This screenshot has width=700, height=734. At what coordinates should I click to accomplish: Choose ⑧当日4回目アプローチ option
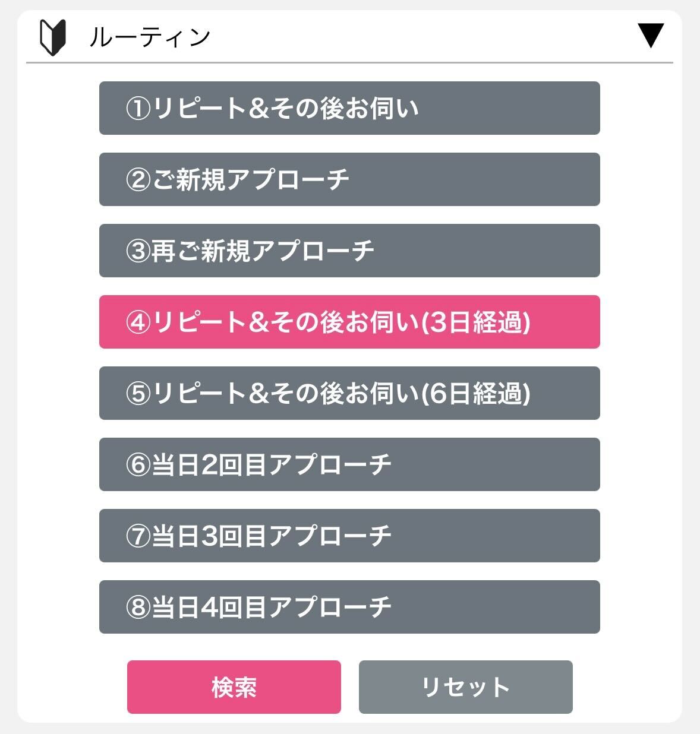point(349,607)
